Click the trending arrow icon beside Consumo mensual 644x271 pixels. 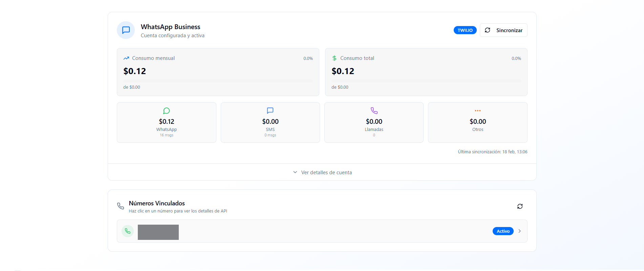tap(126, 58)
